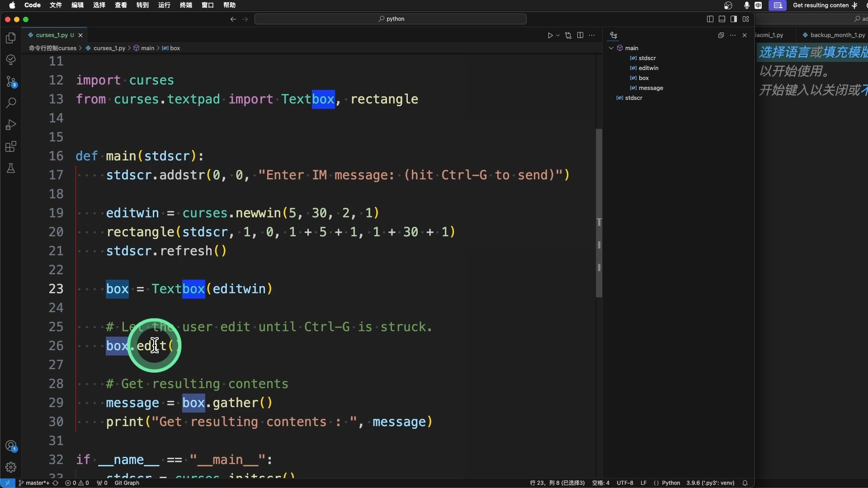868x488 pixels.
Task: Open the Apple menu
Action: point(12,5)
